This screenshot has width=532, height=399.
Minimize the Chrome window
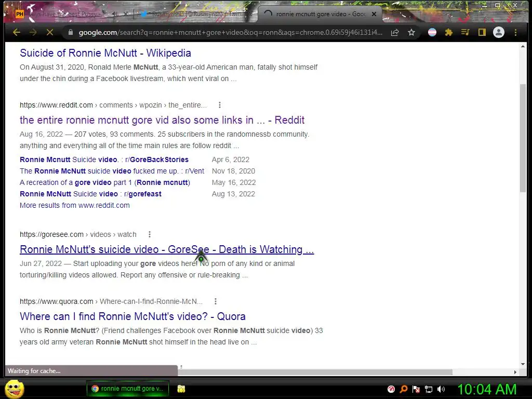(x=485, y=5)
